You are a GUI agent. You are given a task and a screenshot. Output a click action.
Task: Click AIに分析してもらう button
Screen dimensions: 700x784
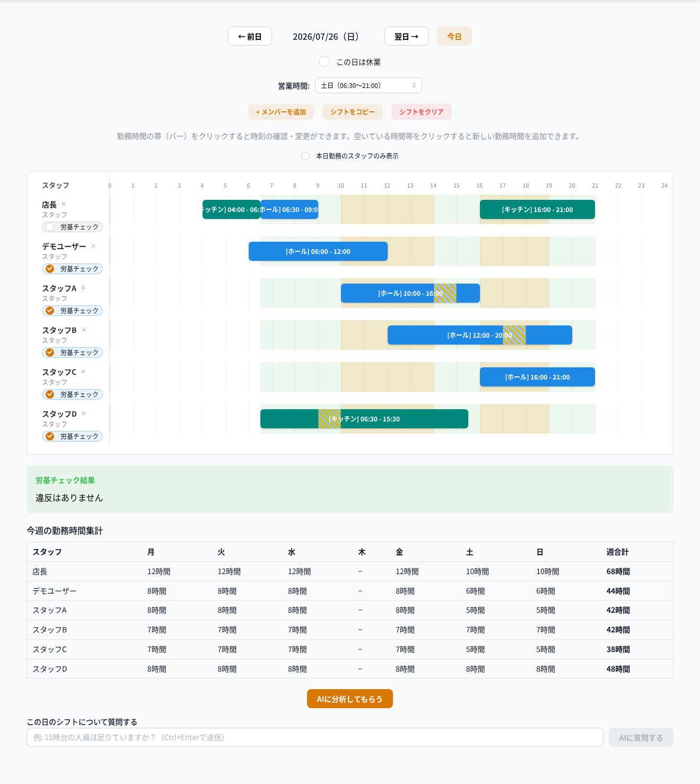[350, 699]
